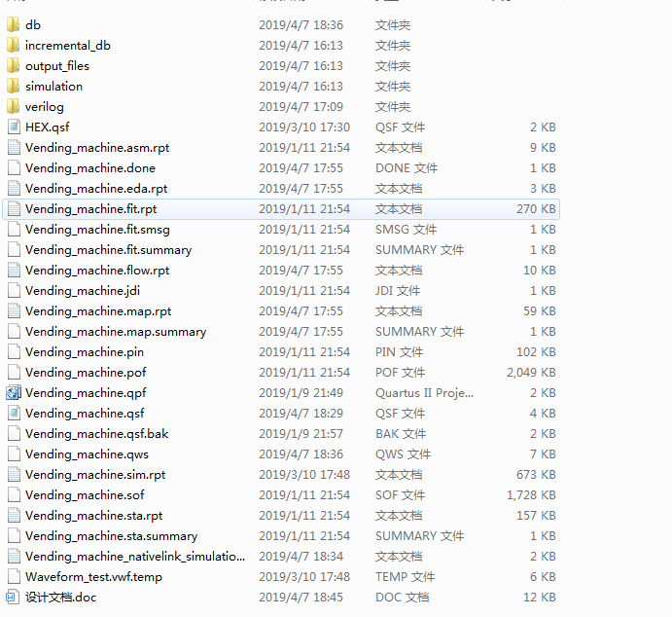The width and height of the screenshot is (672, 617).
Task: Select file name Vending_machine.sta.summary
Action: pos(112,536)
